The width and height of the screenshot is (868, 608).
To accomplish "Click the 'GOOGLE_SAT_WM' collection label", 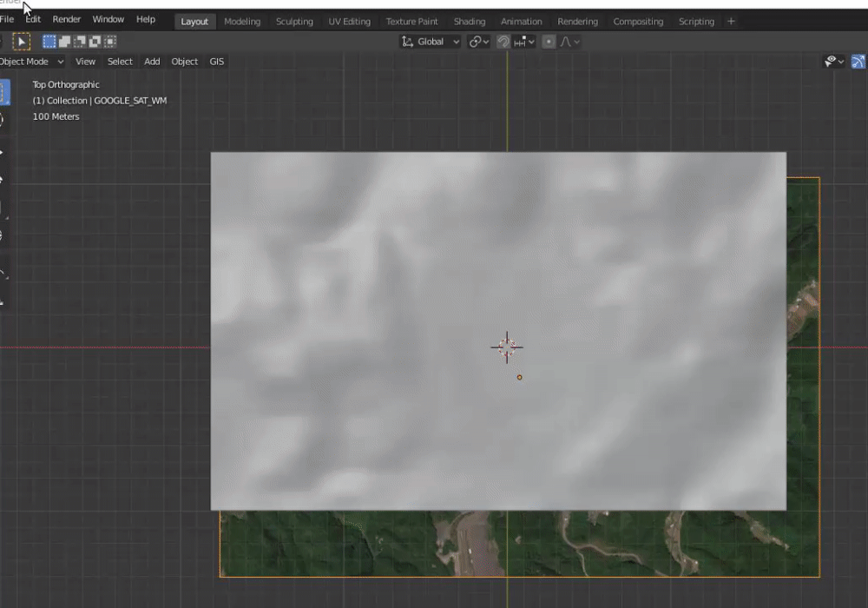I will [x=130, y=101].
